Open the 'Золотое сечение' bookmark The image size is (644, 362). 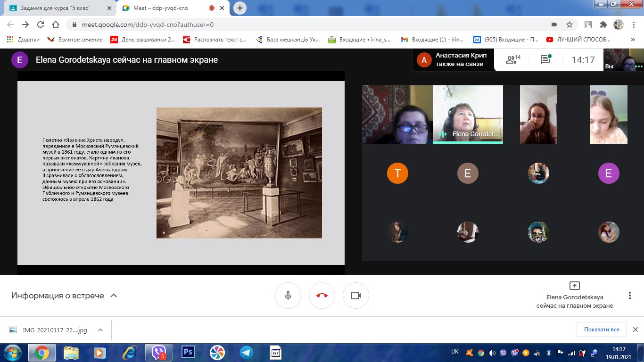point(75,40)
